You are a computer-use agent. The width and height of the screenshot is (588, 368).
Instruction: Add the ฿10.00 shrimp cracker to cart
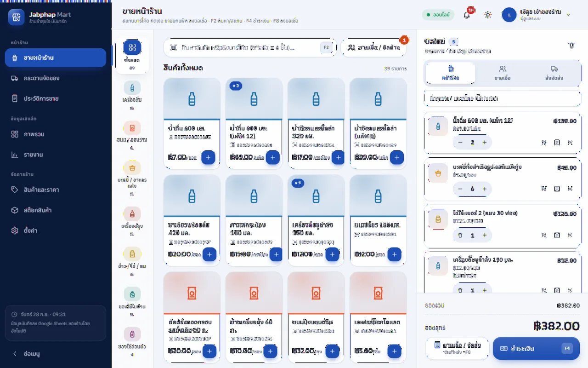pos(270,351)
